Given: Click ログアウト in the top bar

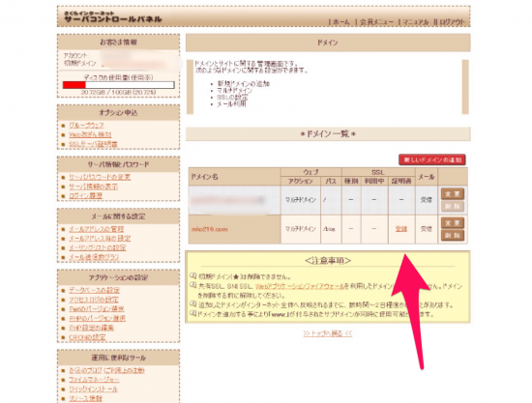Looking at the screenshot, I should point(452,22).
